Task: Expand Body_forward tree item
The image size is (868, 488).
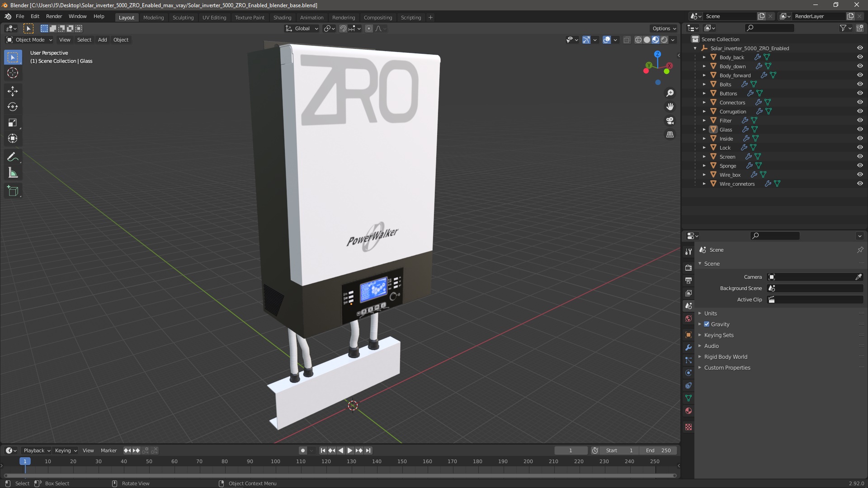Action: [x=704, y=75]
